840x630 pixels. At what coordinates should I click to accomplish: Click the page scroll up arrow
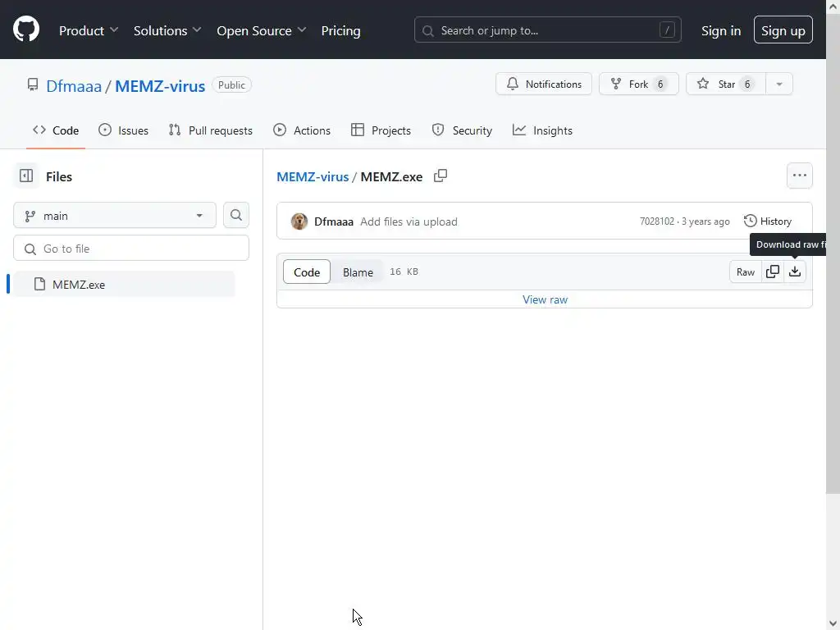(x=833, y=7)
